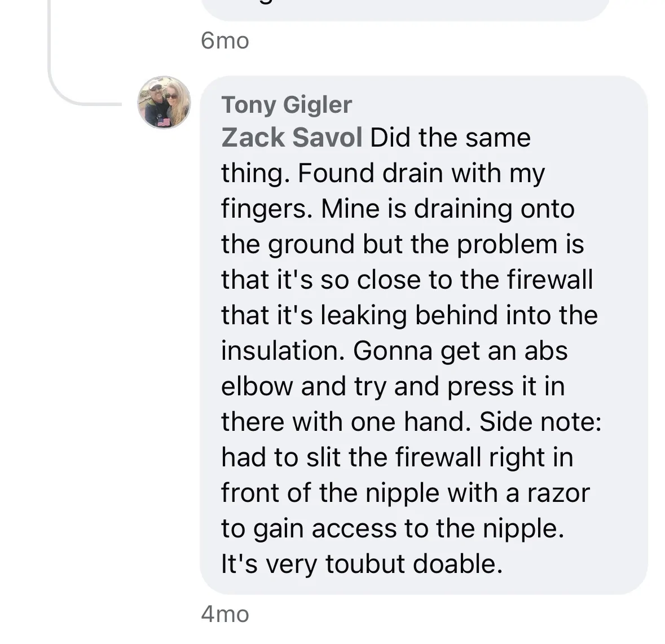Click the line 'that it's so close to the firewall'
This screenshot has height=644, width=665.
tap(407, 280)
